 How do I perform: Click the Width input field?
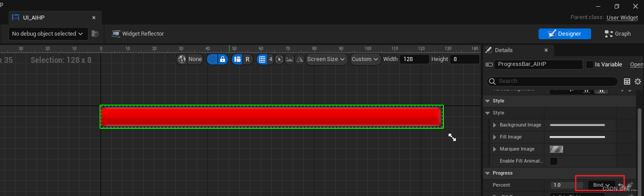pos(414,59)
